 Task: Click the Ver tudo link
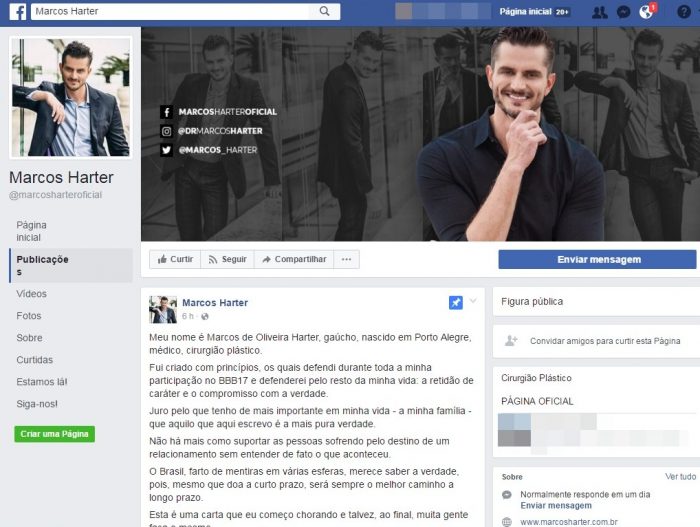[680, 477]
